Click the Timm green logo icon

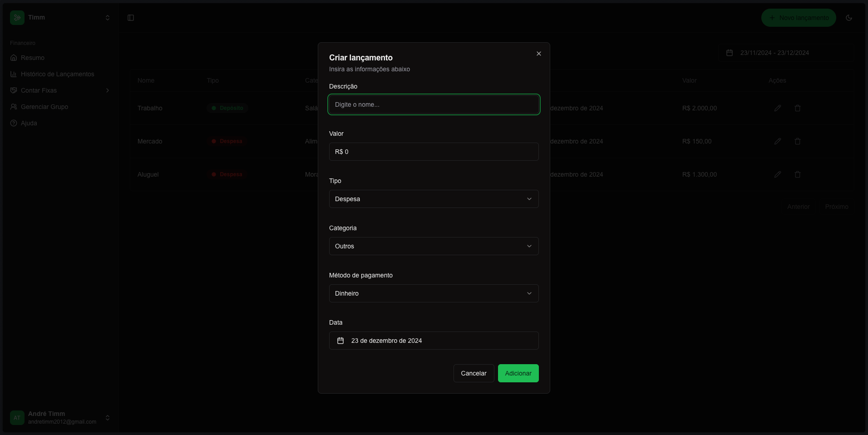point(17,18)
